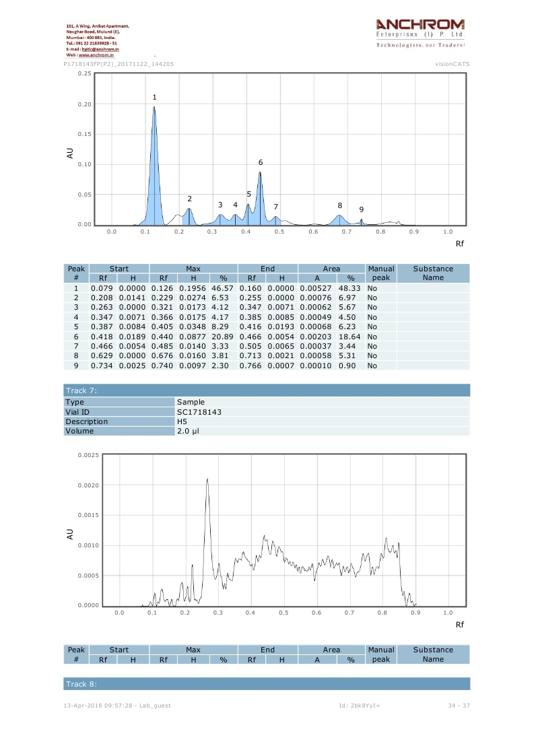Select the Vial ID value SC1718143

(199, 412)
